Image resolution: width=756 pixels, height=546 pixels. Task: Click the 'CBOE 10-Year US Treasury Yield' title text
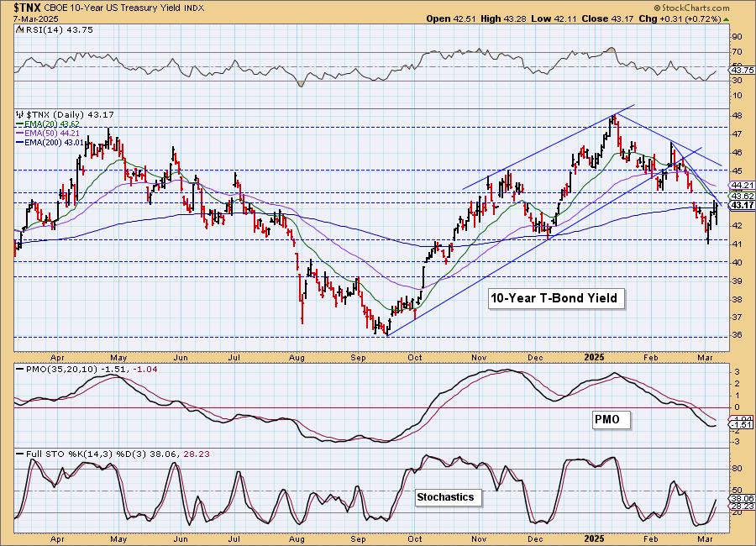pos(113,8)
